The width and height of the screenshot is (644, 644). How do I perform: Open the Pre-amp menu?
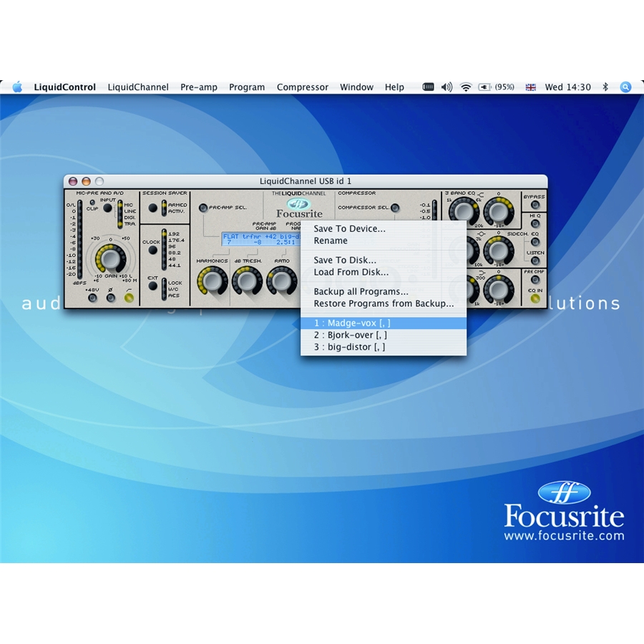coord(199,87)
